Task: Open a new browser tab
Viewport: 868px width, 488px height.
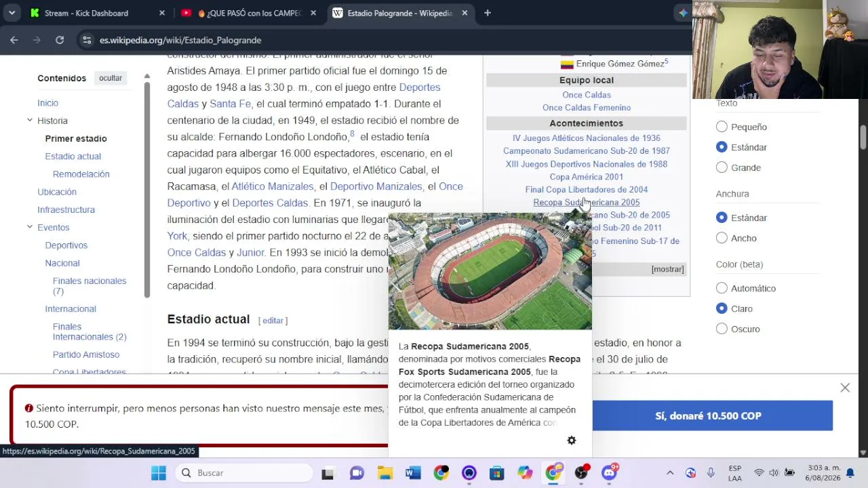Action: click(x=488, y=13)
